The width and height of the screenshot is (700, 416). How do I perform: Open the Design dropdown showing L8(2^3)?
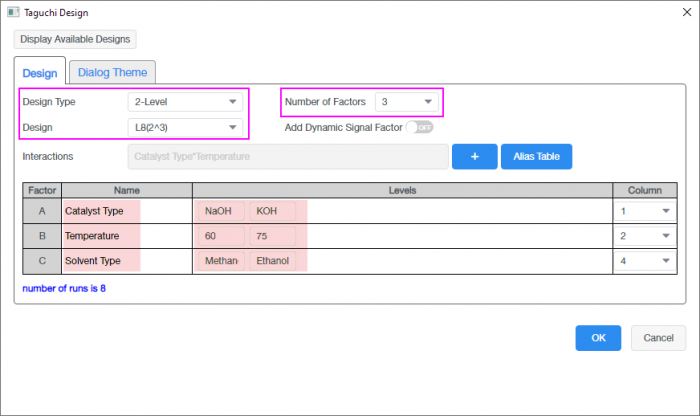pyautogui.click(x=185, y=128)
